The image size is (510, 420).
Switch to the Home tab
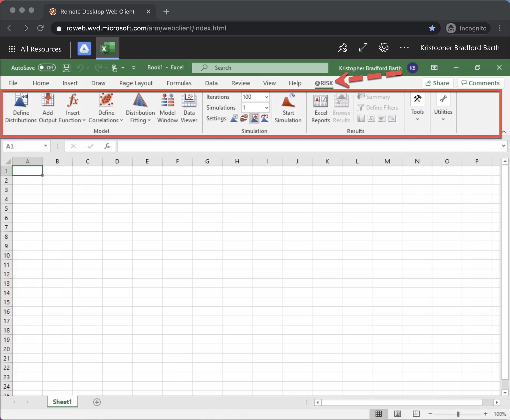tap(41, 83)
